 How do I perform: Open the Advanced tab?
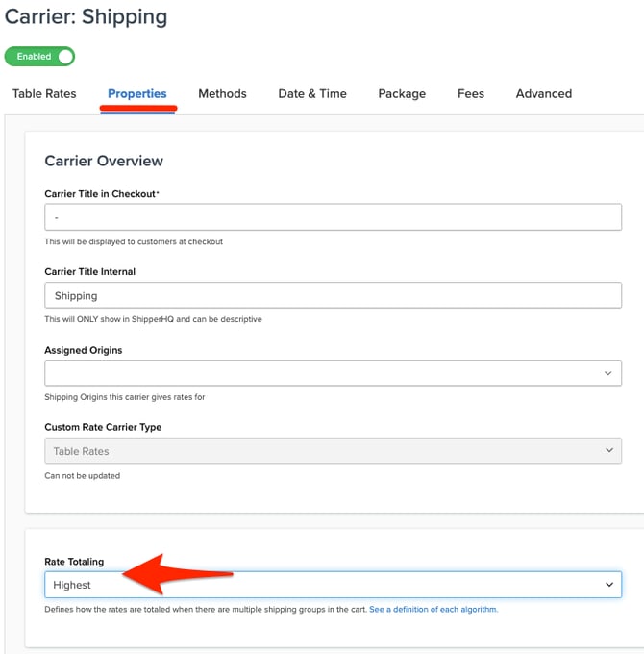click(544, 94)
